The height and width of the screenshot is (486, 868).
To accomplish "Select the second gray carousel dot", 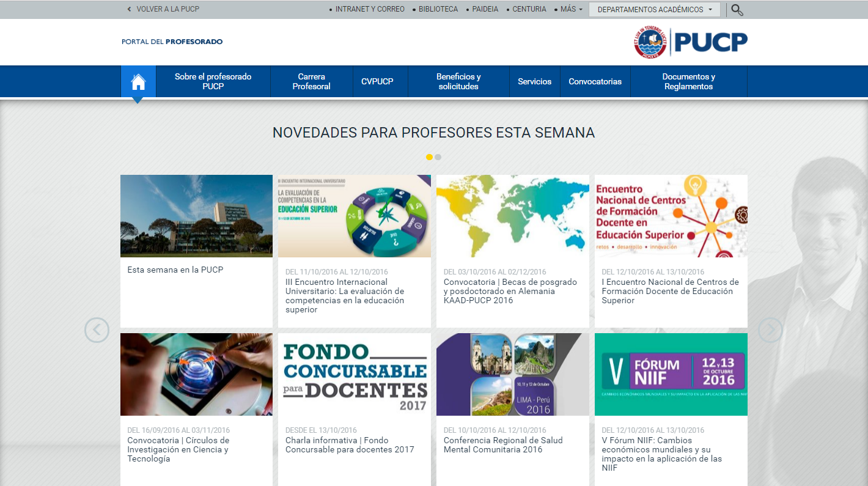I will click(x=438, y=157).
